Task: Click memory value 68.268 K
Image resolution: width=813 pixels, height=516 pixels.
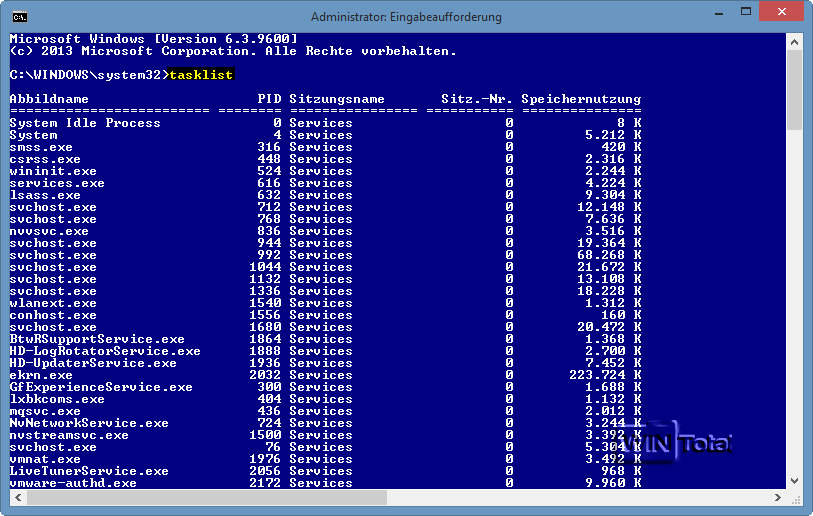Action: [x=609, y=255]
